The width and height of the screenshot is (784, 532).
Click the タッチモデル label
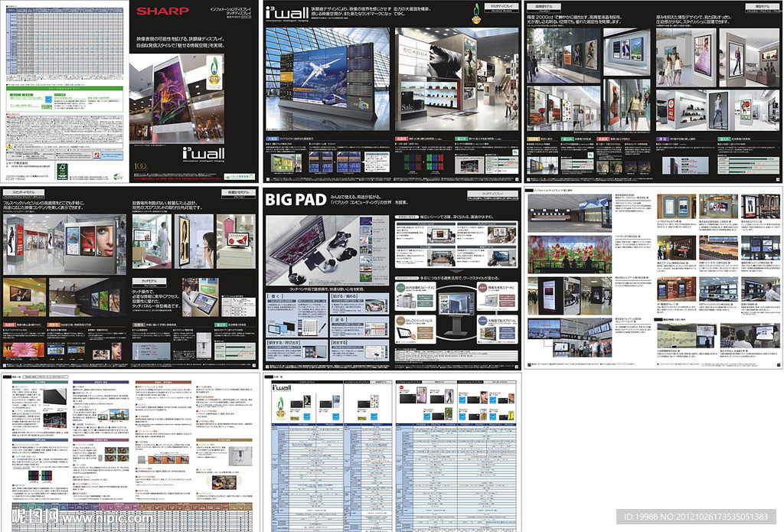[149, 282]
